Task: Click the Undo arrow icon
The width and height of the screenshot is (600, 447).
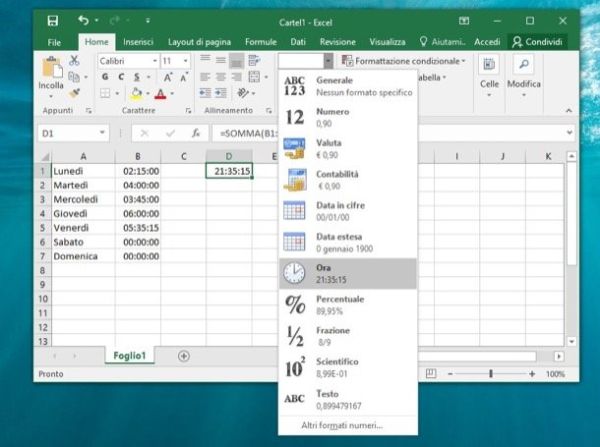Action: [x=82, y=20]
